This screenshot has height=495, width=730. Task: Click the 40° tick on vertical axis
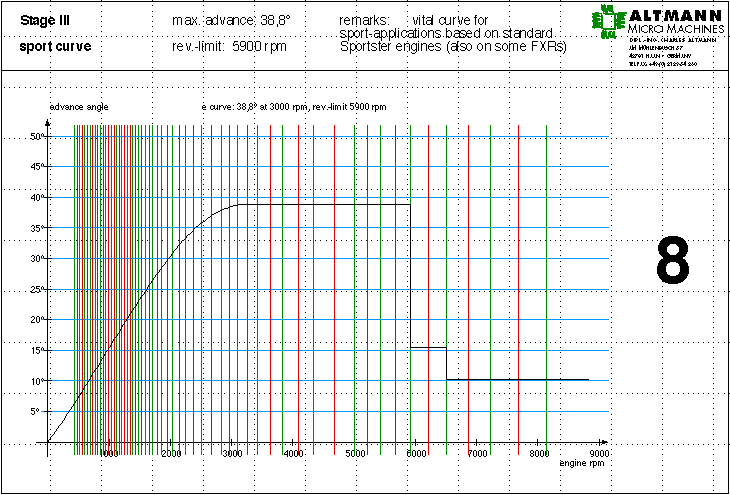[x=35, y=197]
